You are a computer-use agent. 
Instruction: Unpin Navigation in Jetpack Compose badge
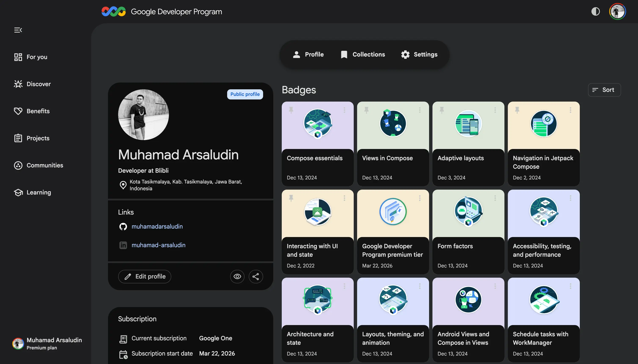tap(517, 110)
